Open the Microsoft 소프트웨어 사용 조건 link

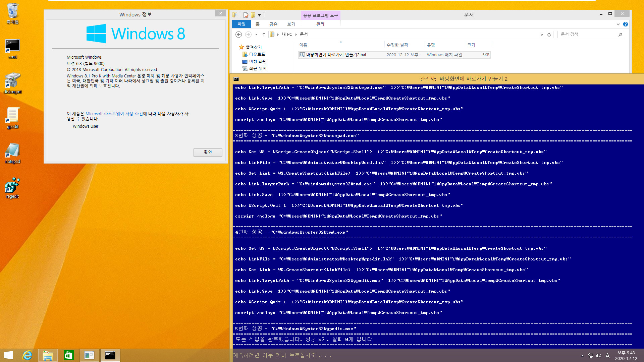click(114, 114)
